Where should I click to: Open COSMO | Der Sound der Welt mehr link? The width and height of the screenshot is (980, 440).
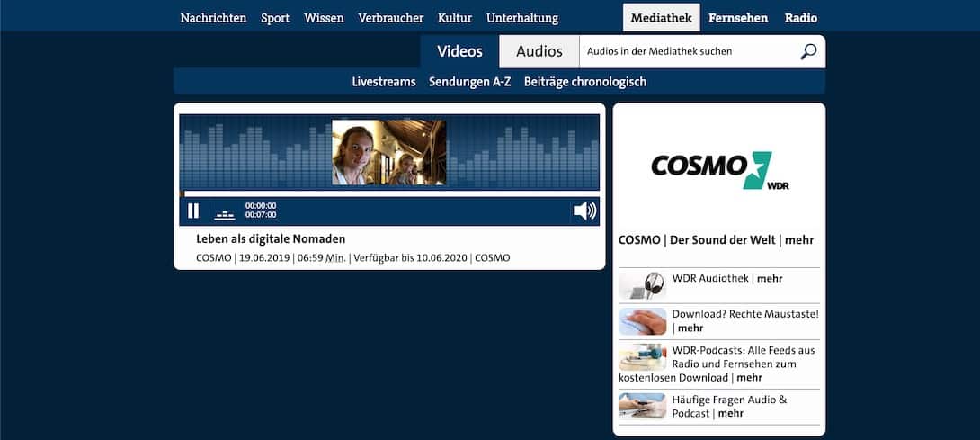point(717,240)
